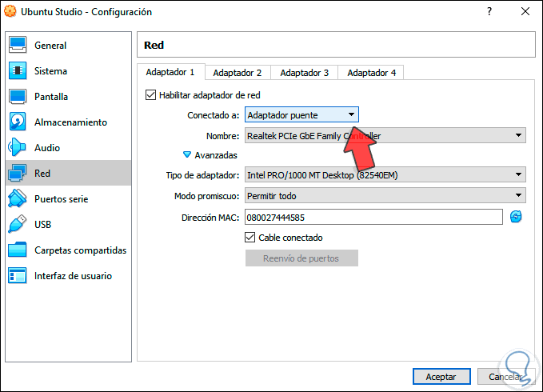This screenshot has height=392, width=543.
Task: Select the Sistema chip icon
Action: point(18,71)
